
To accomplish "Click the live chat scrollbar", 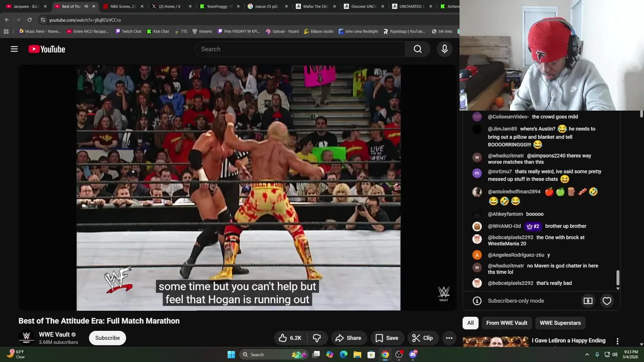I will click(618, 277).
